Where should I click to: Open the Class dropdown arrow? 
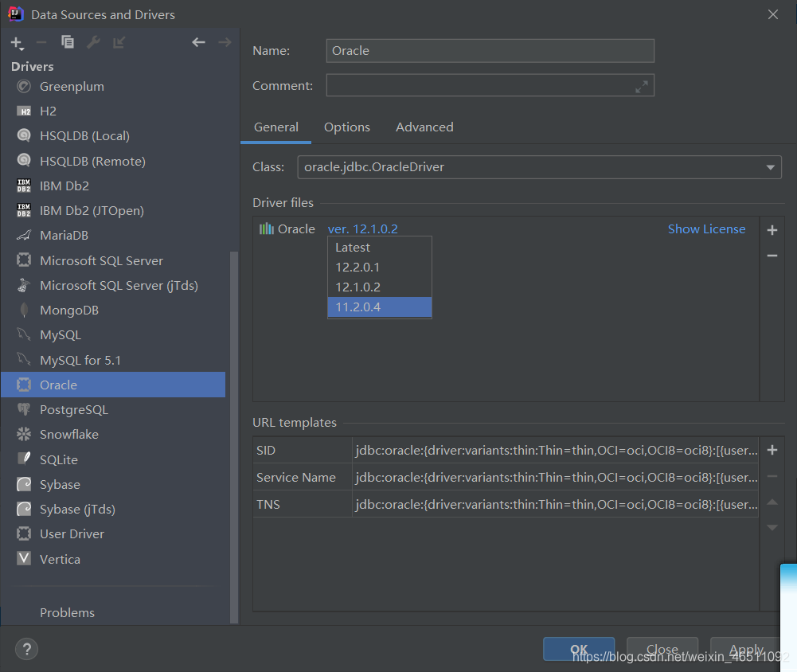770,167
